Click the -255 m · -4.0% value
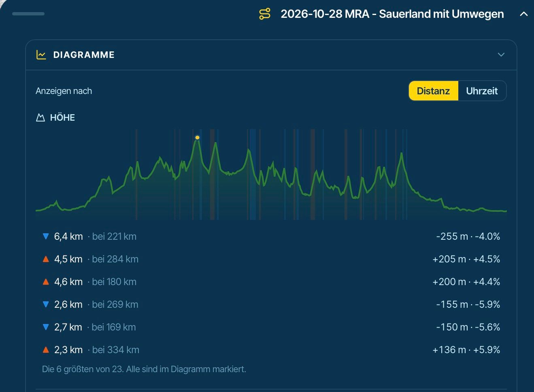 (468, 236)
